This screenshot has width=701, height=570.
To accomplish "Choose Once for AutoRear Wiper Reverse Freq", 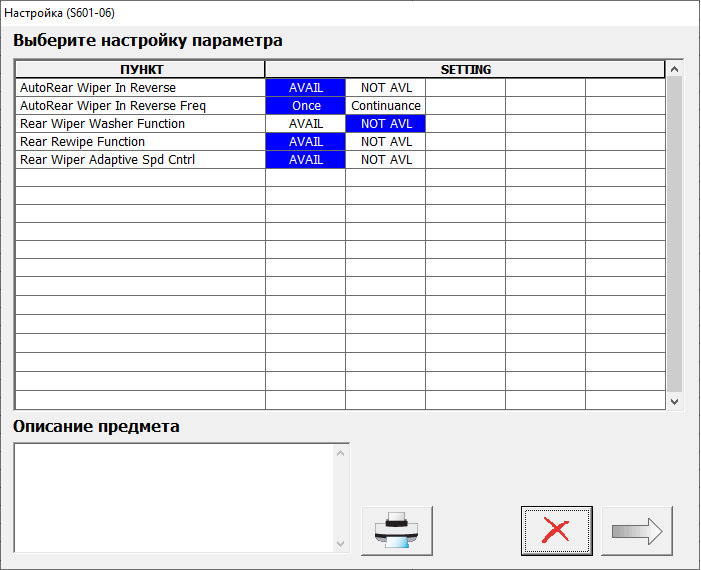I will (x=305, y=106).
